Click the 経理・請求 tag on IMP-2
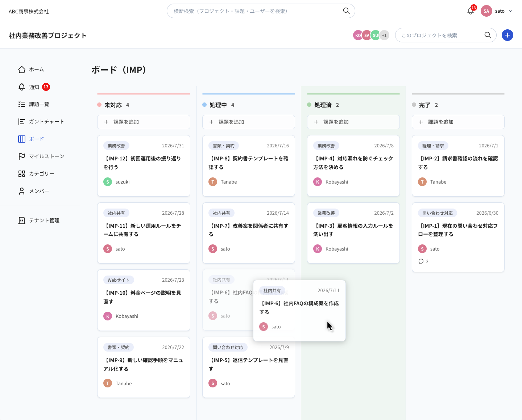 click(x=433, y=146)
